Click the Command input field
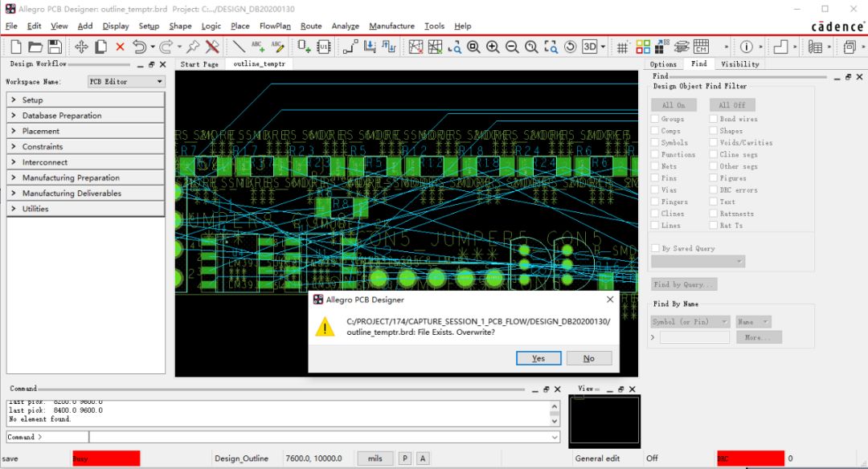This screenshot has width=868, height=469. click(x=325, y=437)
